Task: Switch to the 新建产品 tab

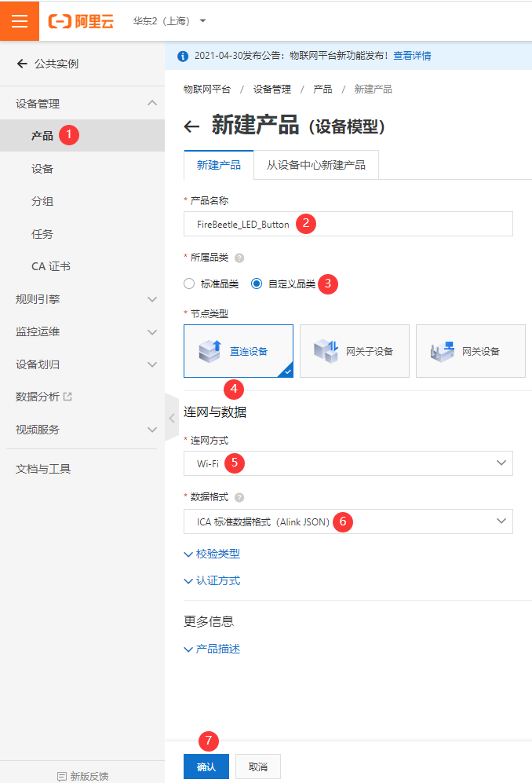Action: point(219,165)
